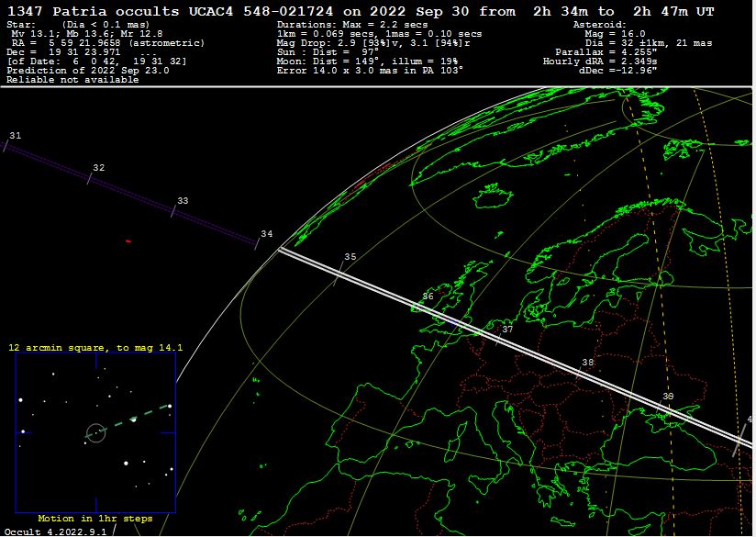Open the star field finder chart inset
Image resolution: width=756 pixels, height=537 pixels.
pos(94,432)
